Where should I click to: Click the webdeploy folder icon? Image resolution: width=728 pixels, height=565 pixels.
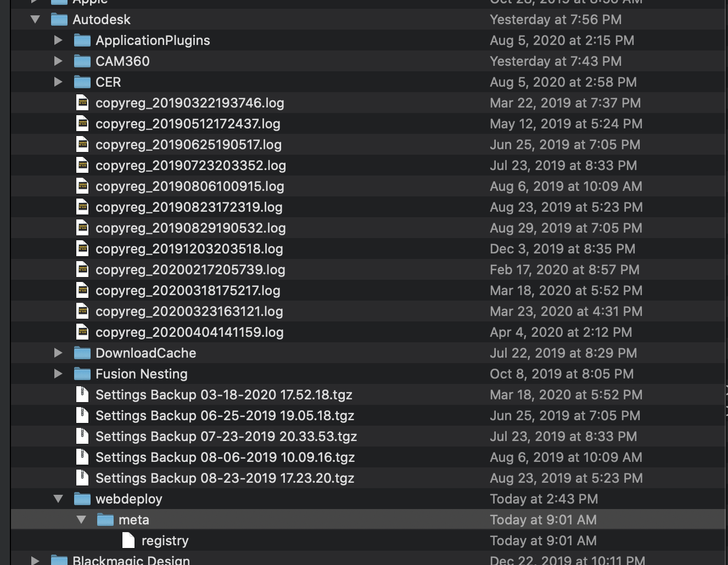tap(82, 499)
